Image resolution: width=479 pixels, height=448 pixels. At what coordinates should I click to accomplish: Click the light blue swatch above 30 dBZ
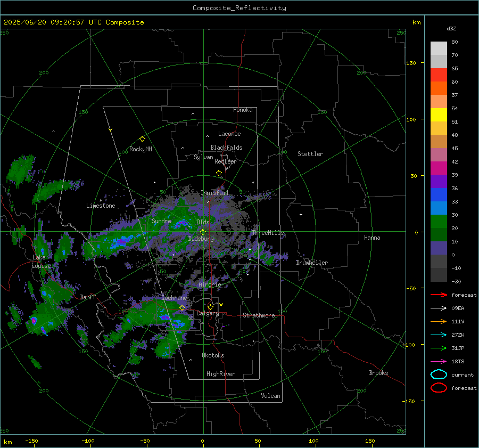[439, 208]
